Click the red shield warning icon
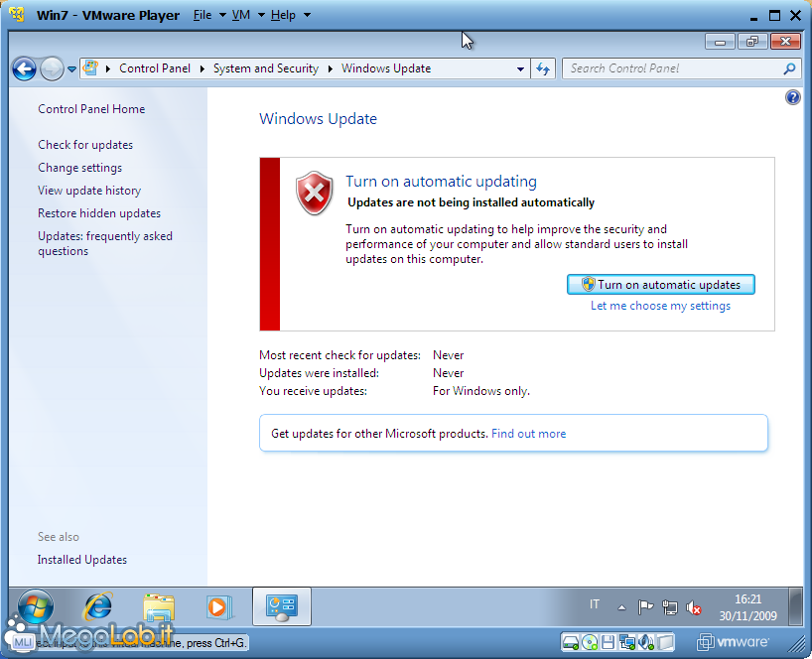Viewport: 812px width, 659px height. pyautogui.click(x=314, y=194)
